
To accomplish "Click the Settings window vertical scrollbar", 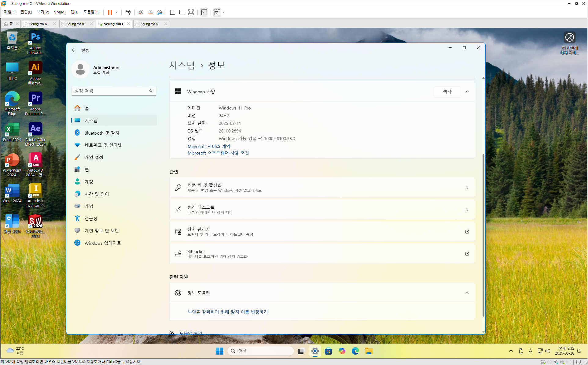I will click(483, 236).
